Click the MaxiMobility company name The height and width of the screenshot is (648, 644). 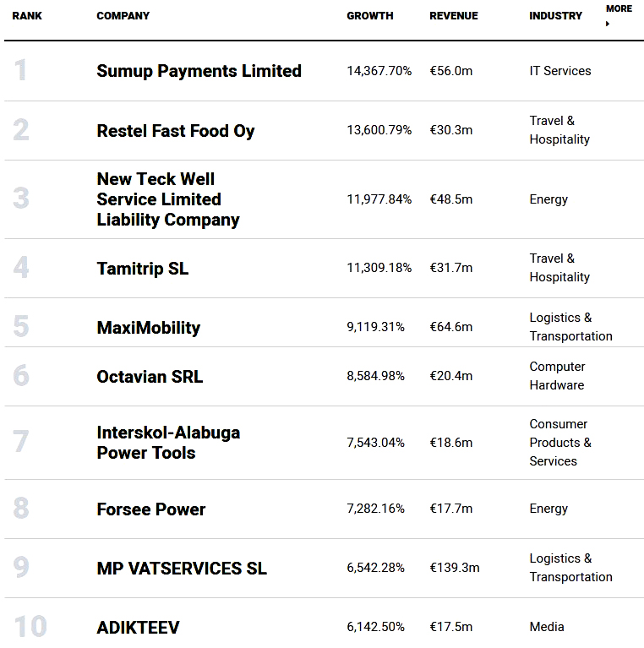click(149, 328)
